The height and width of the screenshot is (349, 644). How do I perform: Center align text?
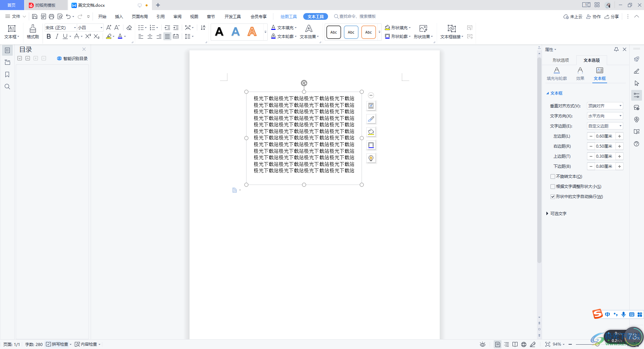150,36
